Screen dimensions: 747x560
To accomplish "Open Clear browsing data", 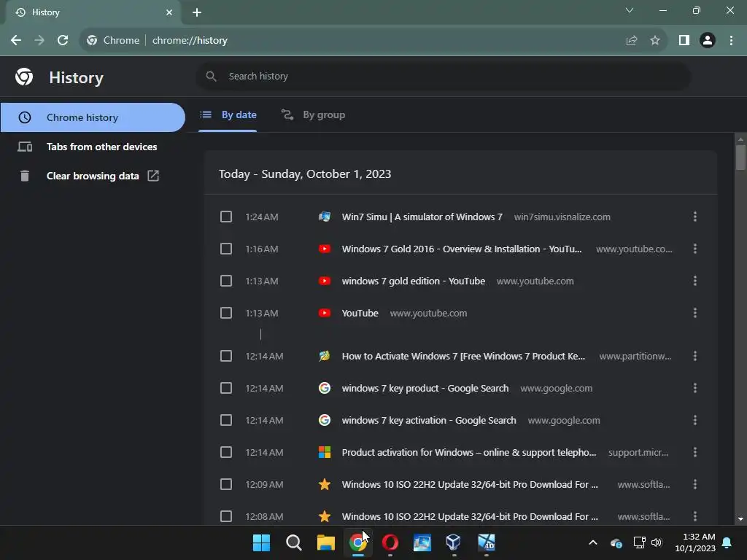I will (x=93, y=176).
